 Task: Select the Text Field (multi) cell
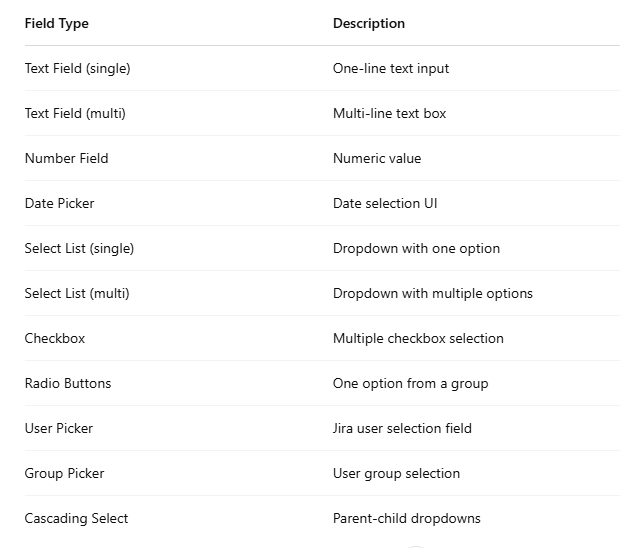(x=75, y=113)
